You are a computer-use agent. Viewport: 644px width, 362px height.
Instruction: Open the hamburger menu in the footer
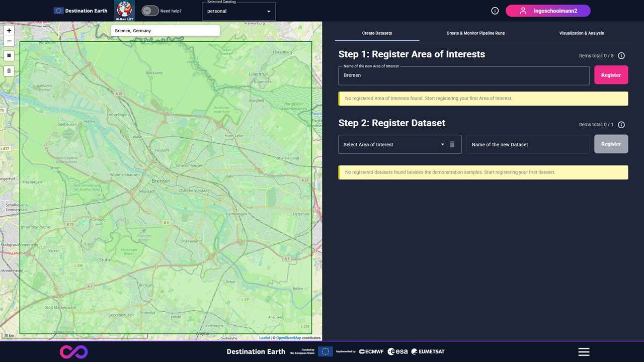point(584,352)
